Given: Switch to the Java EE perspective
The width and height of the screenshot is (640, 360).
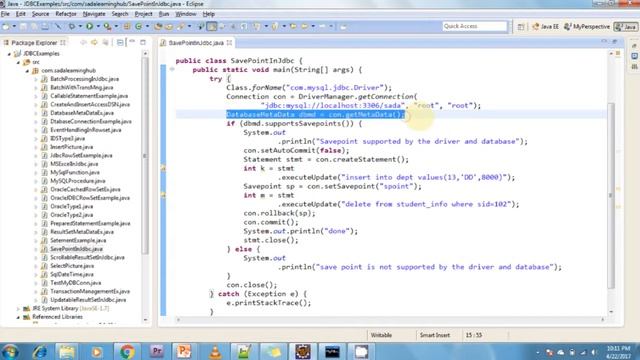Looking at the screenshot, I should (x=545, y=27).
